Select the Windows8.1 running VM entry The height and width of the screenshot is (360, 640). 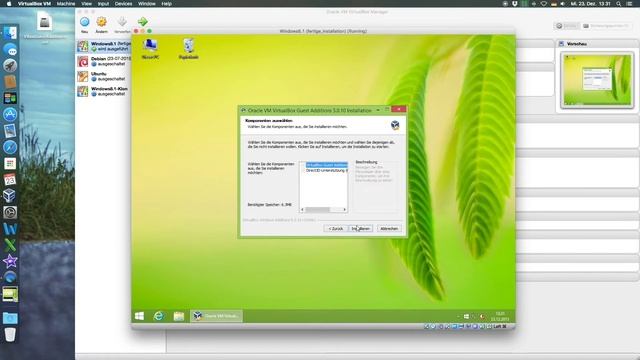[x=104, y=46]
